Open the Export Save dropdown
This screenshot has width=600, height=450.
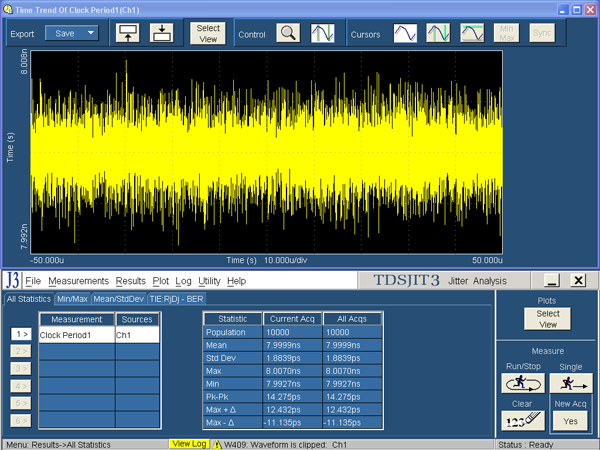pyautogui.click(x=75, y=33)
